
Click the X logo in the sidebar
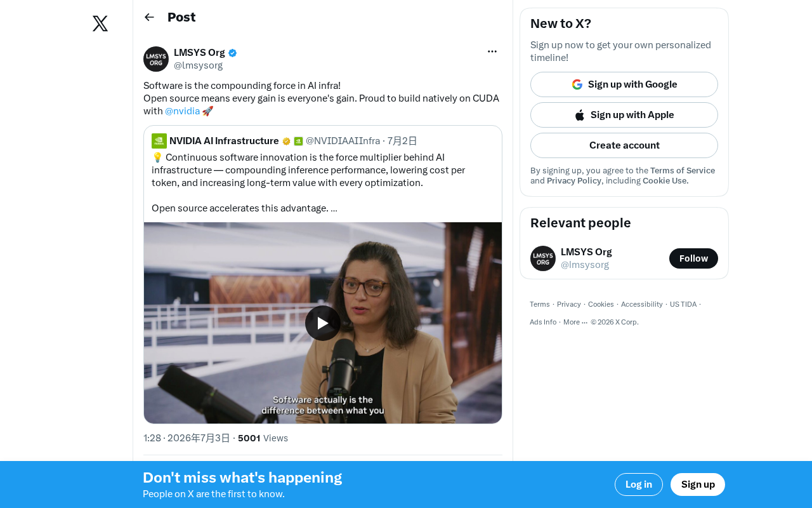click(x=100, y=23)
